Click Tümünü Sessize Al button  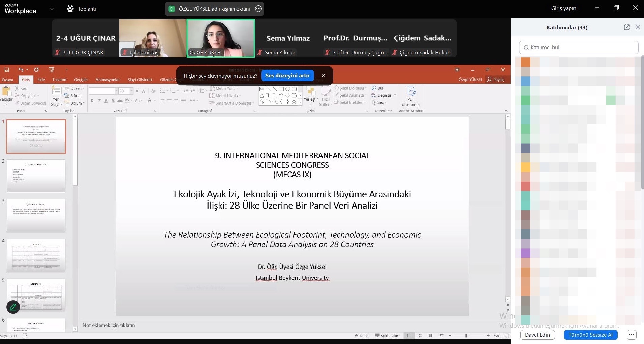click(x=591, y=335)
